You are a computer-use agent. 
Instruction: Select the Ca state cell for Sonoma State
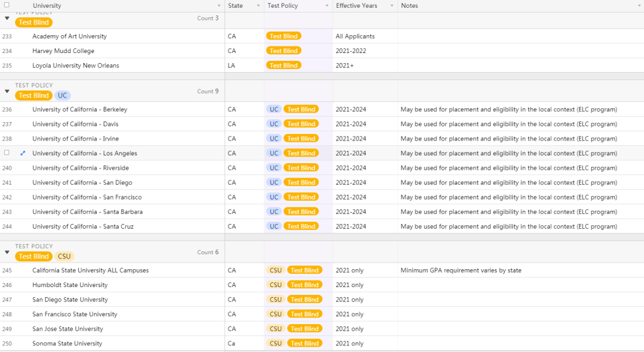244,344
